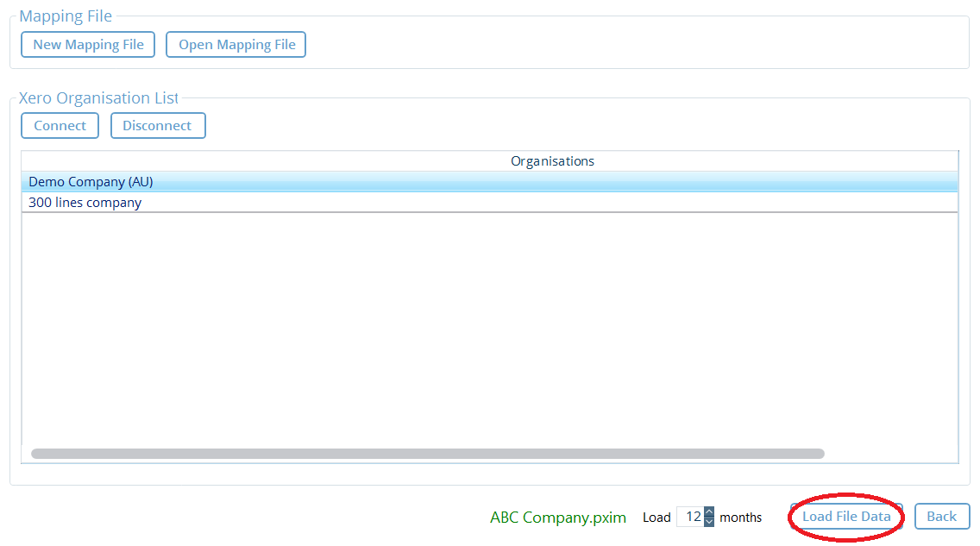Disconnect from the Xero organisation
The width and height of the screenshot is (980, 546).
158,125
